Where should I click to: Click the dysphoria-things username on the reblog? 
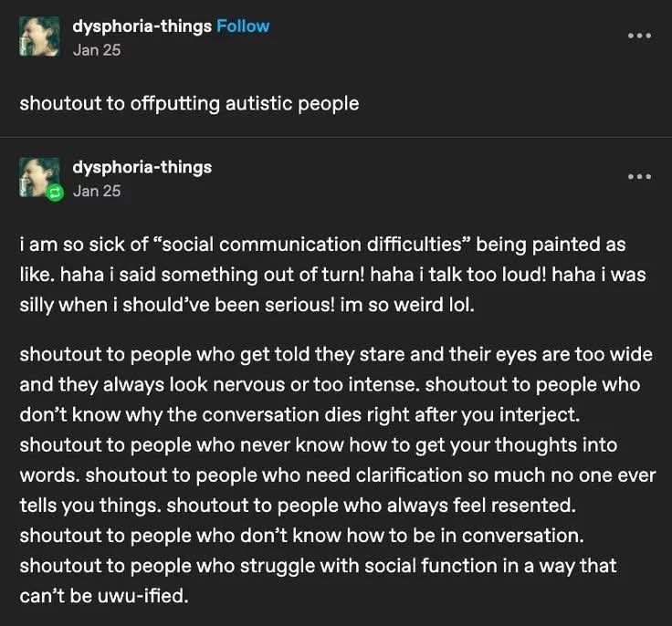pyautogui.click(x=142, y=167)
